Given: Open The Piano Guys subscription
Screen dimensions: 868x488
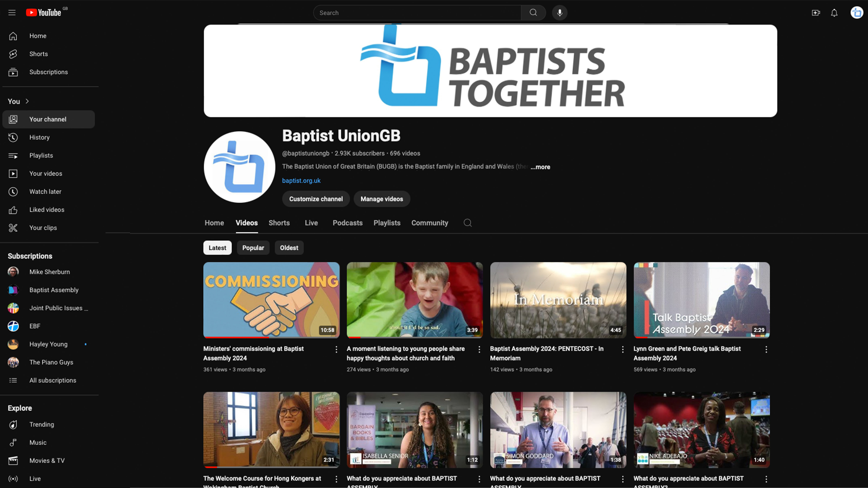Looking at the screenshot, I should [x=48, y=362].
